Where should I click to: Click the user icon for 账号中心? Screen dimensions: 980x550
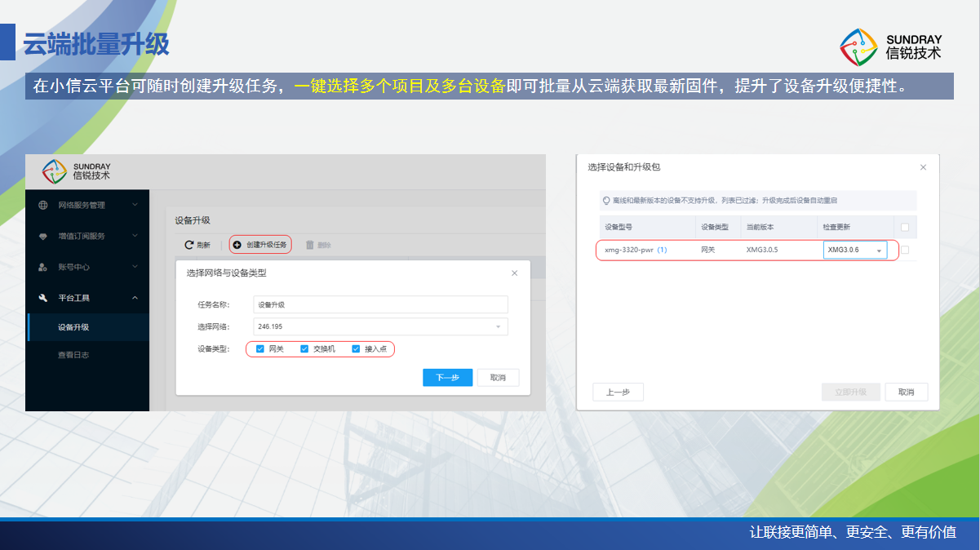pos(42,267)
